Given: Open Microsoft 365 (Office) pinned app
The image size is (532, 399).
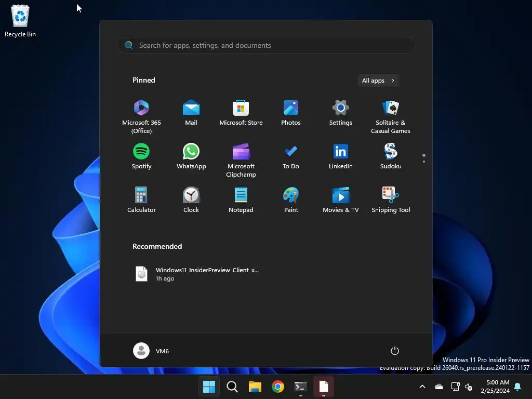Looking at the screenshot, I should (141, 117).
